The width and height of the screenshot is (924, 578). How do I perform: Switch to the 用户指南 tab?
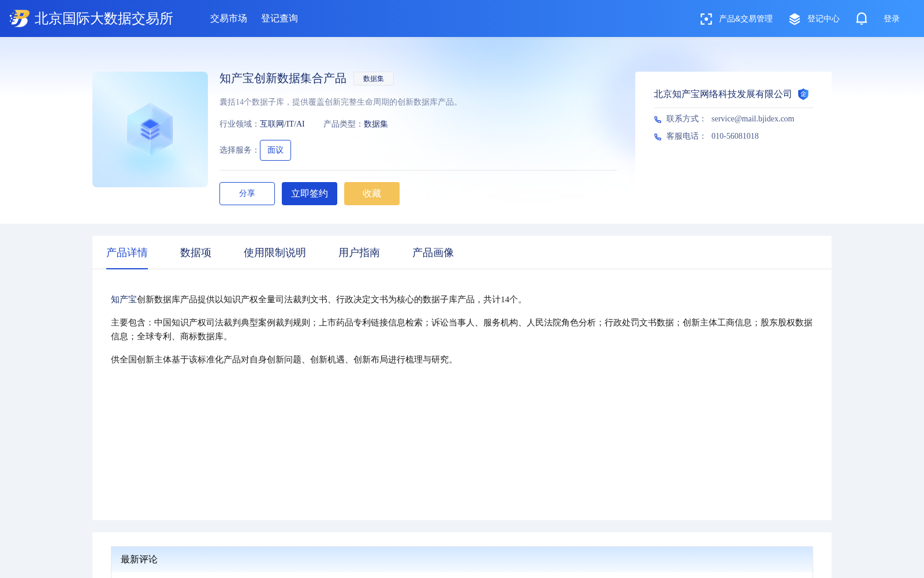pos(359,253)
